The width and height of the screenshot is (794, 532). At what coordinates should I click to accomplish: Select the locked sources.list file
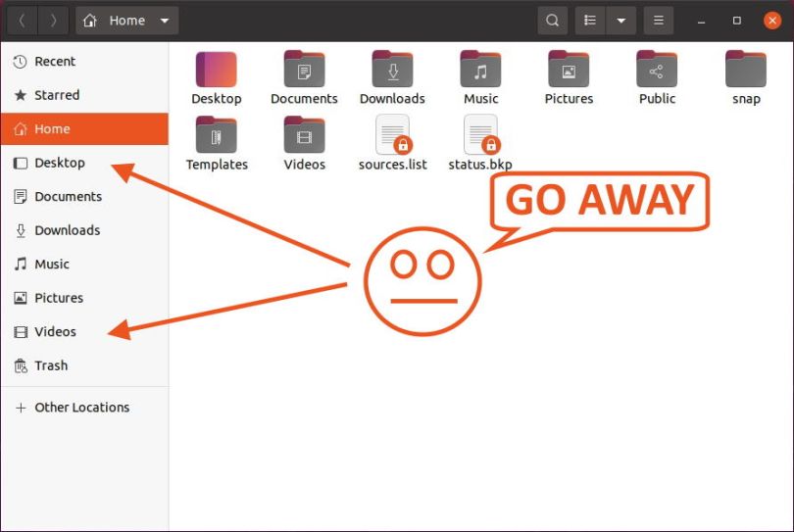point(392,136)
